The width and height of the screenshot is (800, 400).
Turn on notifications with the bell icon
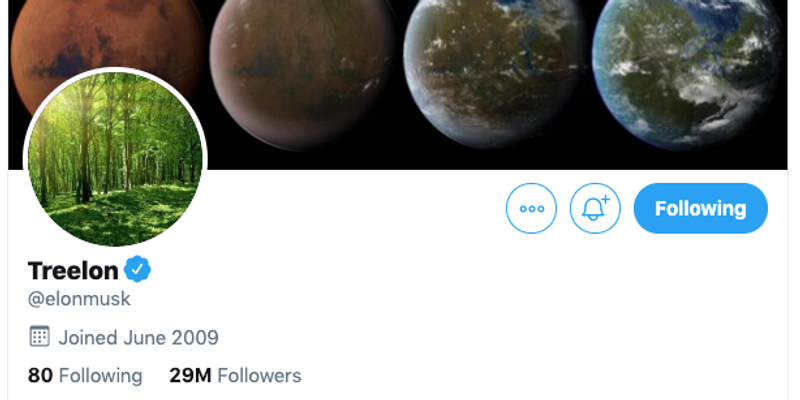coord(595,208)
